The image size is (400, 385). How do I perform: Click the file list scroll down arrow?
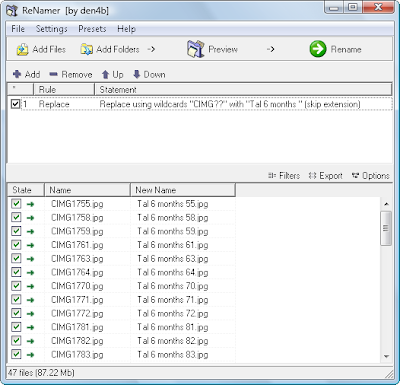[x=386, y=356]
